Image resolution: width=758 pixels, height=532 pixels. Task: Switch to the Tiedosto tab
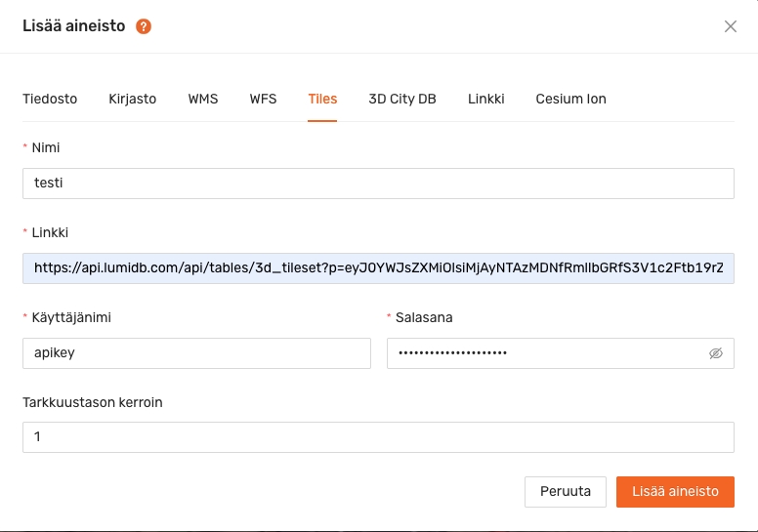[50, 99]
